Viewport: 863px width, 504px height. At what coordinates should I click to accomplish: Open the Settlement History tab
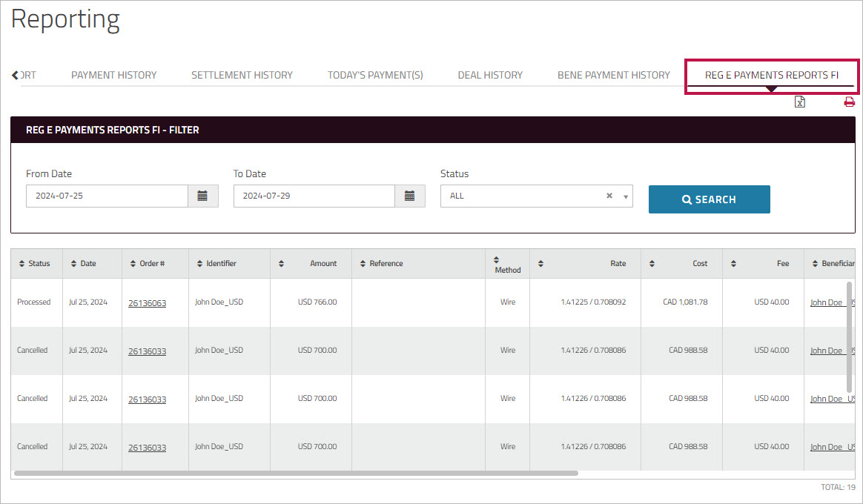tap(242, 75)
